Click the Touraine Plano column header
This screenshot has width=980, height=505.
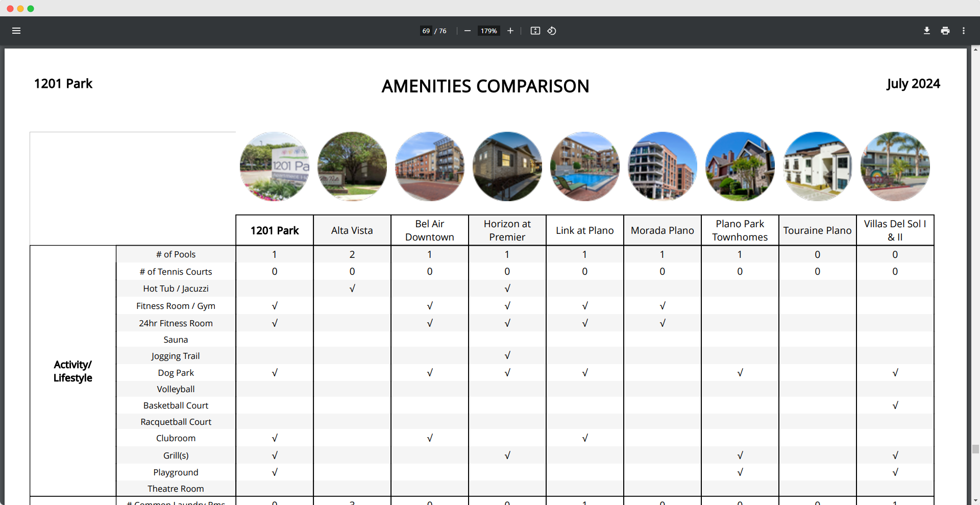818,230
